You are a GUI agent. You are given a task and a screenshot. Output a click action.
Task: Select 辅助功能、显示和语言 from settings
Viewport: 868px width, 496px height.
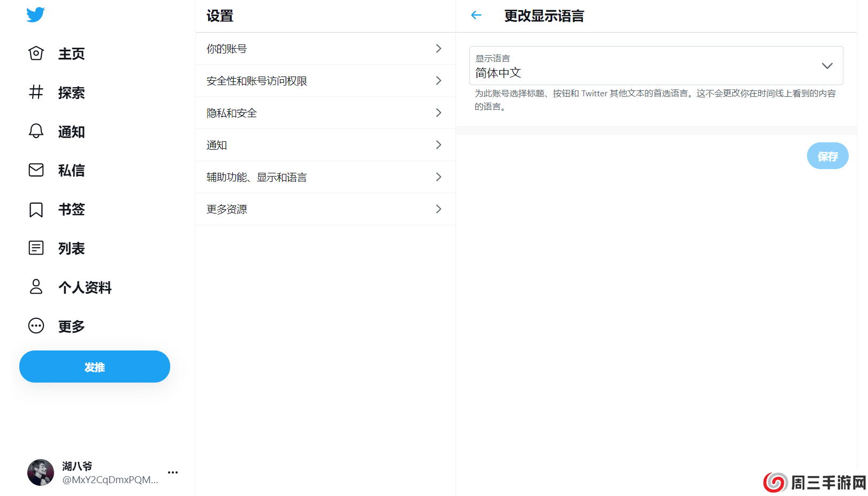pos(325,177)
